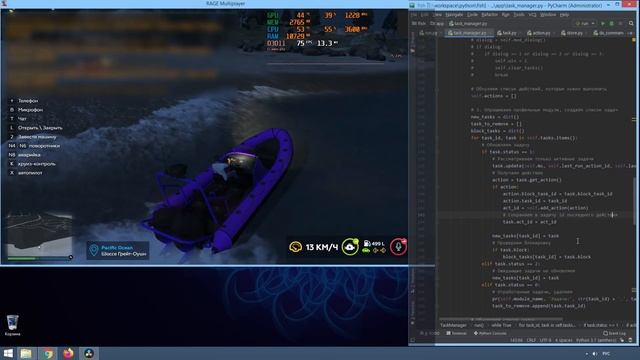This screenshot has width=640, height=360.
Task: Open Firefox from the taskbar
Action: (x=68, y=353)
